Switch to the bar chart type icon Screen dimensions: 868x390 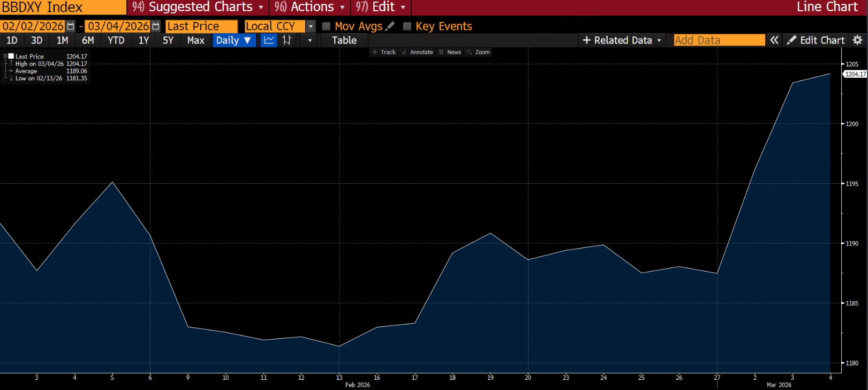click(287, 40)
